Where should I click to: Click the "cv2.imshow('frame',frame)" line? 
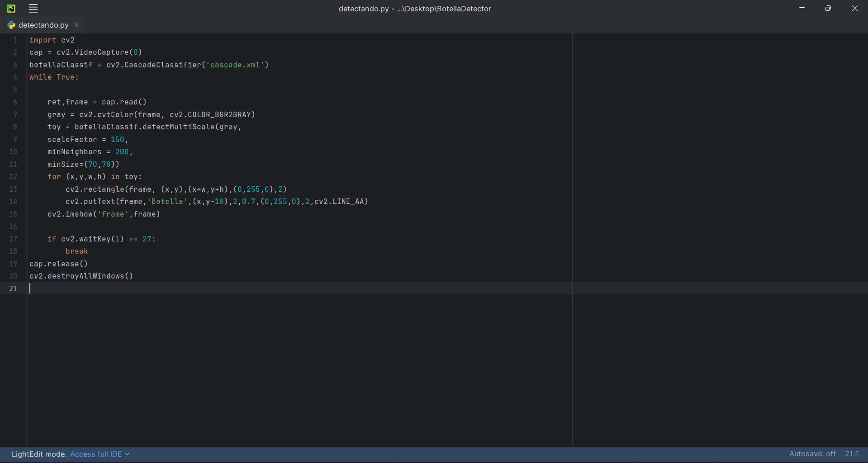pos(104,214)
